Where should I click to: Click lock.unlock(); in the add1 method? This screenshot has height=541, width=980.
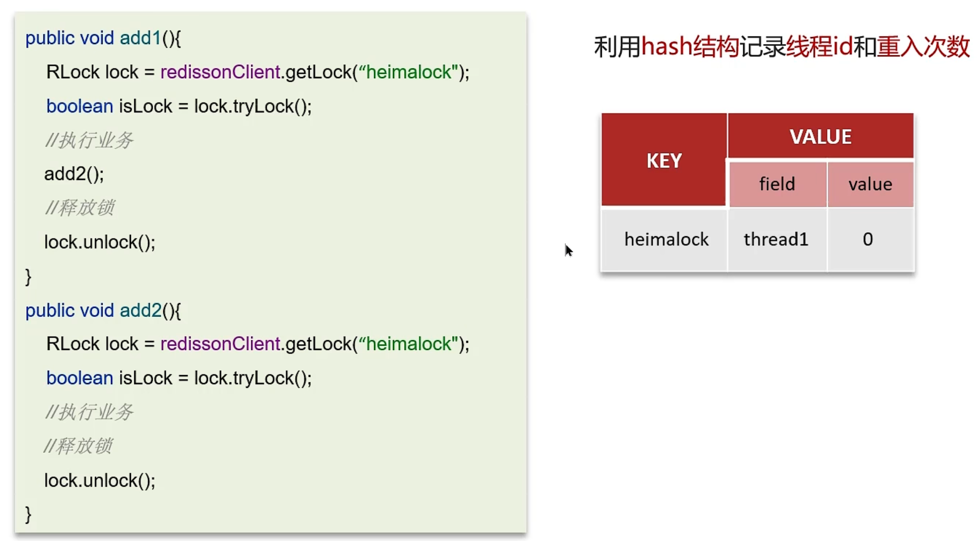click(100, 242)
